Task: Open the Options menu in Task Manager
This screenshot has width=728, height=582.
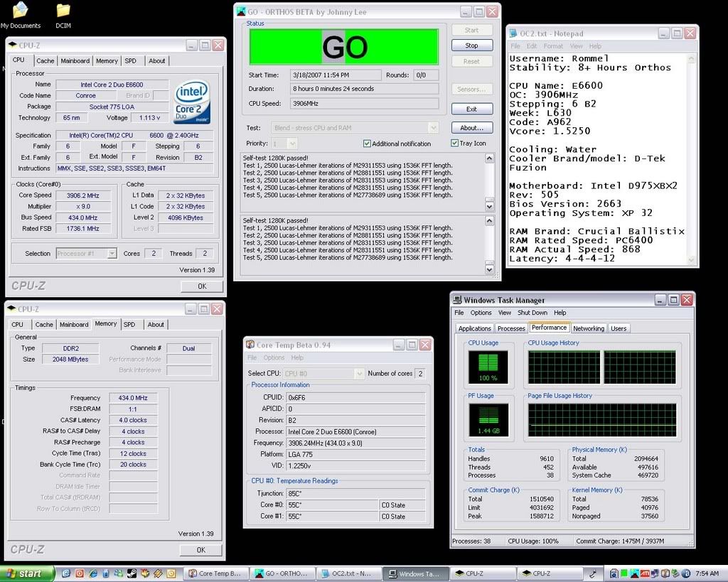Action: pos(481,313)
